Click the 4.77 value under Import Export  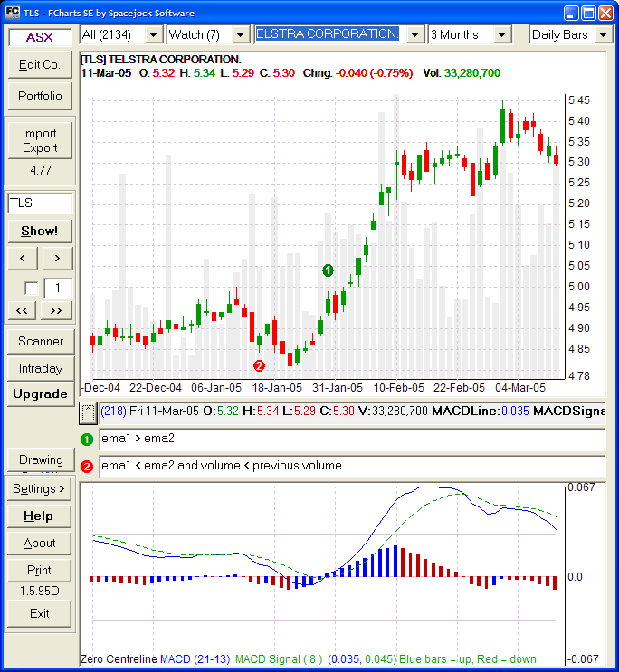[41, 170]
